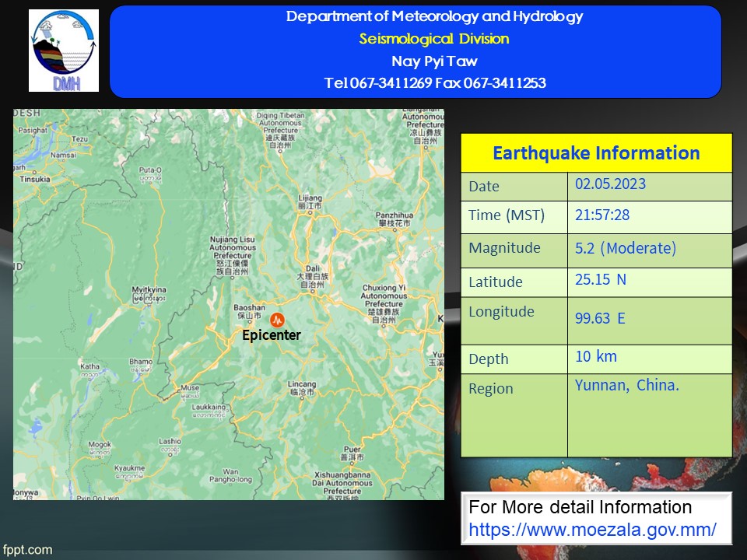Click Bhamo town label on map
This screenshot has height=560, width=747.
[141, 366]
